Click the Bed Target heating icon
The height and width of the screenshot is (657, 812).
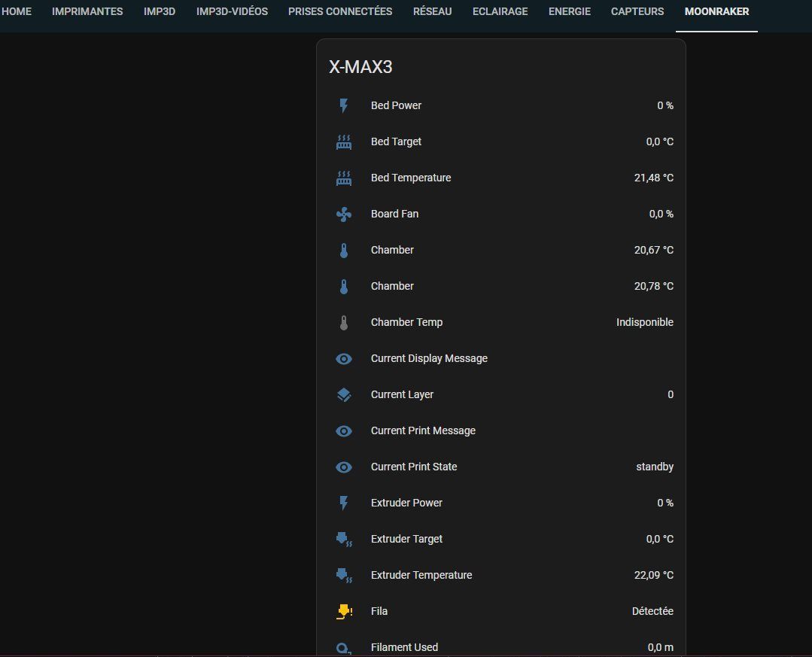(x=344, y=141)
